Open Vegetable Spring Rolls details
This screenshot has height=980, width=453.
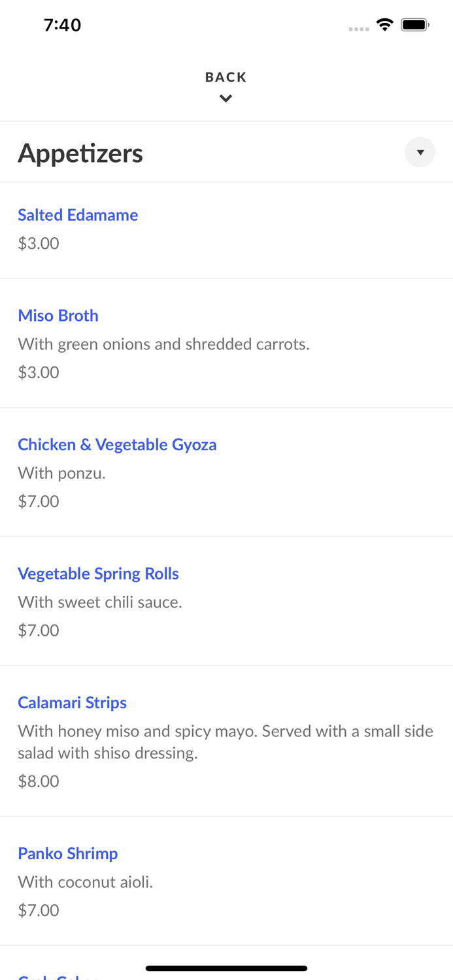[x=98, y=573]
